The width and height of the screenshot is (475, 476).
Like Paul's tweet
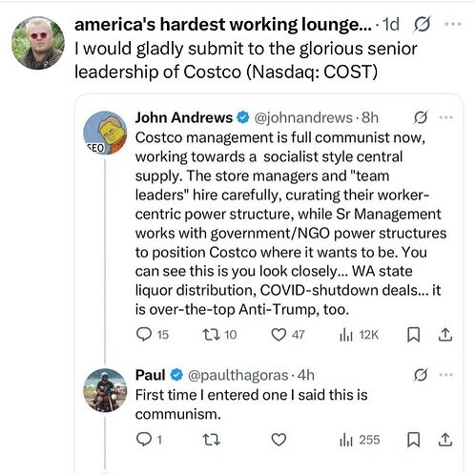[x=279, y=440]
